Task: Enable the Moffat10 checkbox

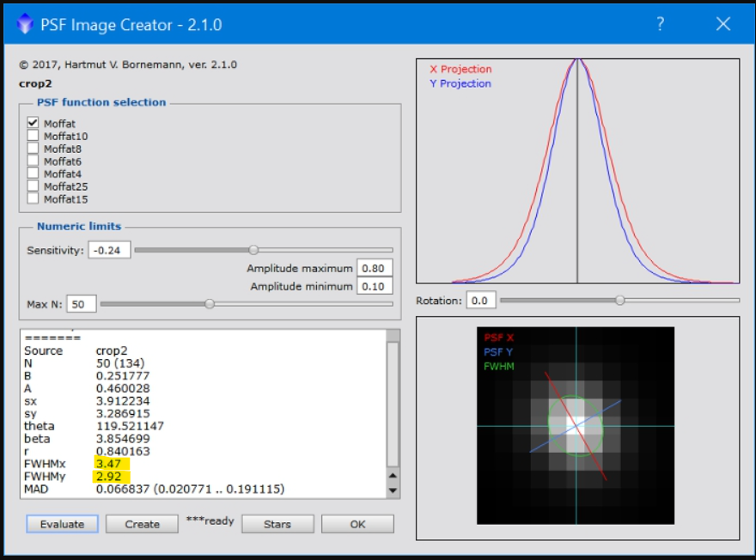Action: point(34,136)
